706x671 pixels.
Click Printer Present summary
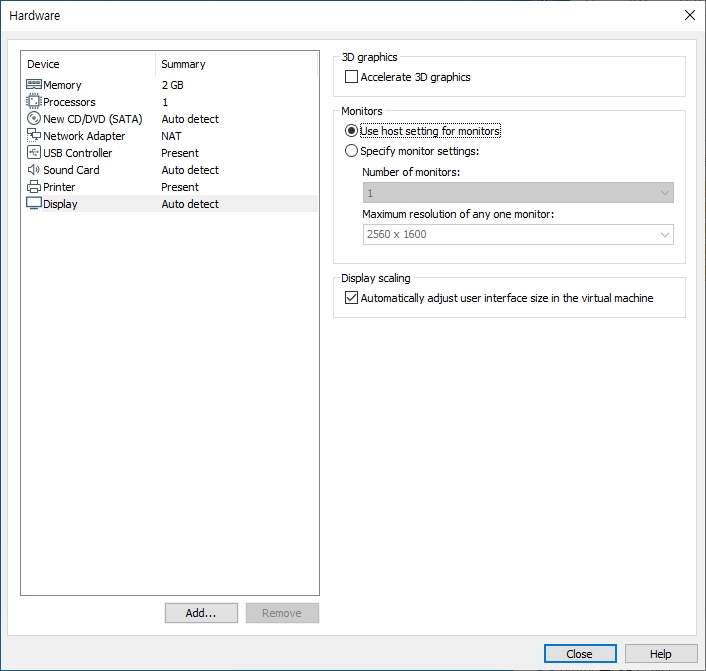pos(180,187)
